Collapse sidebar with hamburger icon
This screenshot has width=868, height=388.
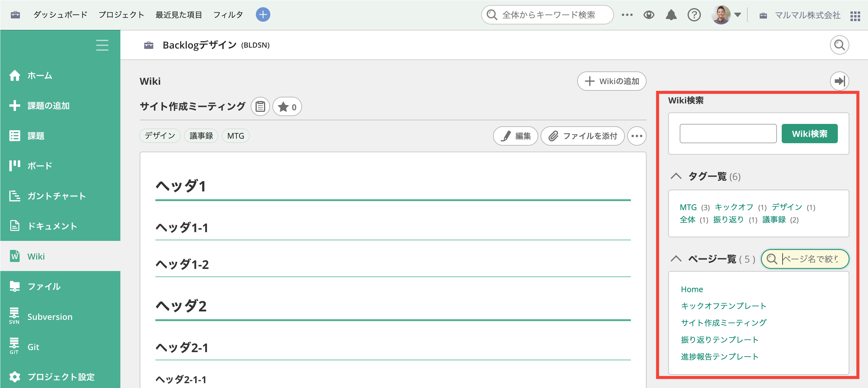click(102, 45)
